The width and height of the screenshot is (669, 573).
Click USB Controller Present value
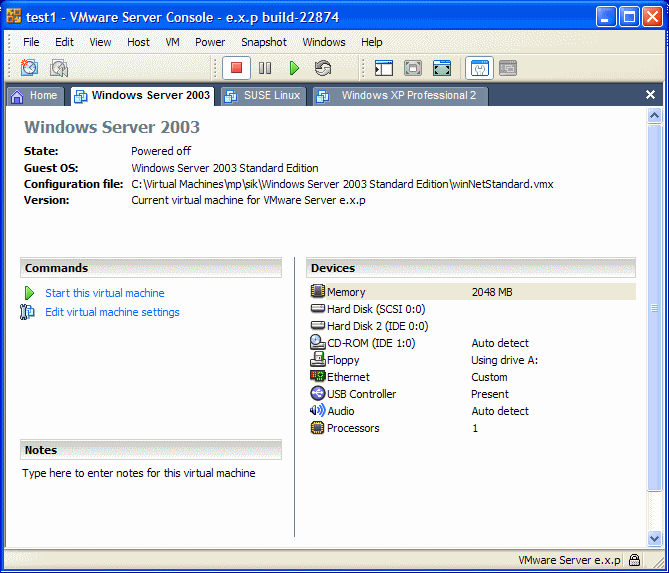point(490,394)
